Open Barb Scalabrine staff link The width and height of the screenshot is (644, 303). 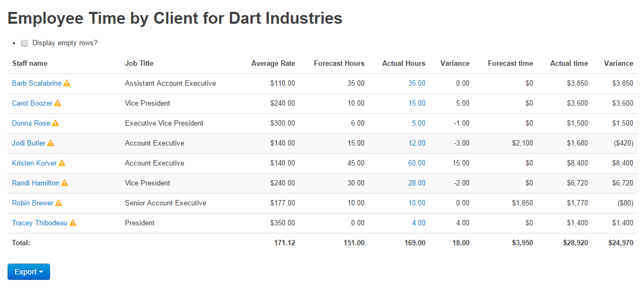(37, 83)
